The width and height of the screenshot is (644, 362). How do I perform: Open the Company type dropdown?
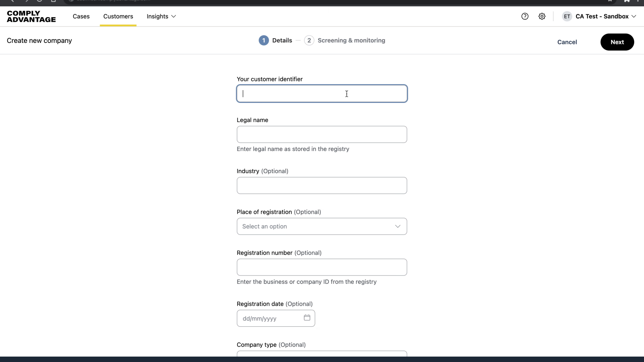[322, 353]
